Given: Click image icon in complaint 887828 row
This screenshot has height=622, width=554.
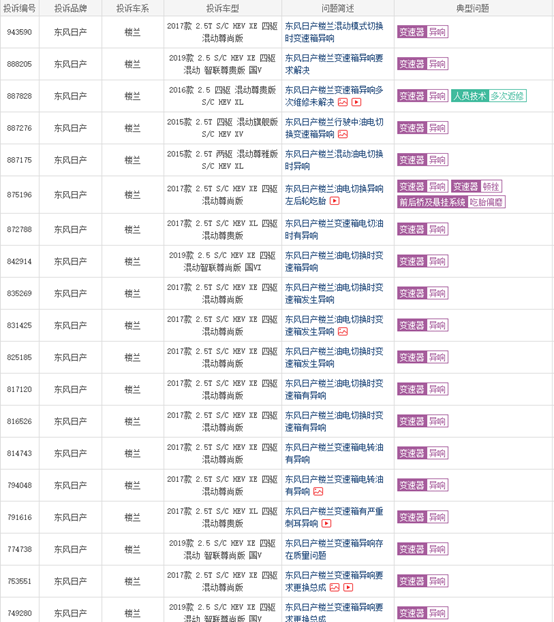Looking at the screenshot, I should coord(343,102).
